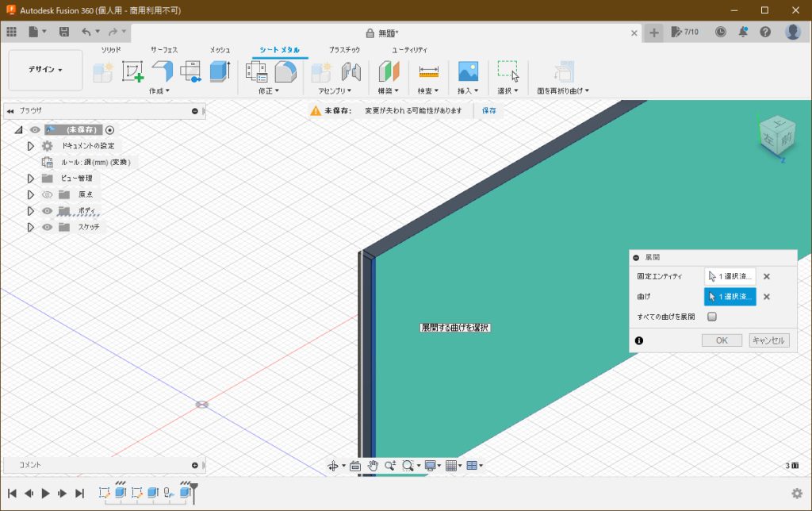This screenshot has width=812, height=511.
Task: Clear the 固定エンティティ selection
Action: tap(767, 276)
